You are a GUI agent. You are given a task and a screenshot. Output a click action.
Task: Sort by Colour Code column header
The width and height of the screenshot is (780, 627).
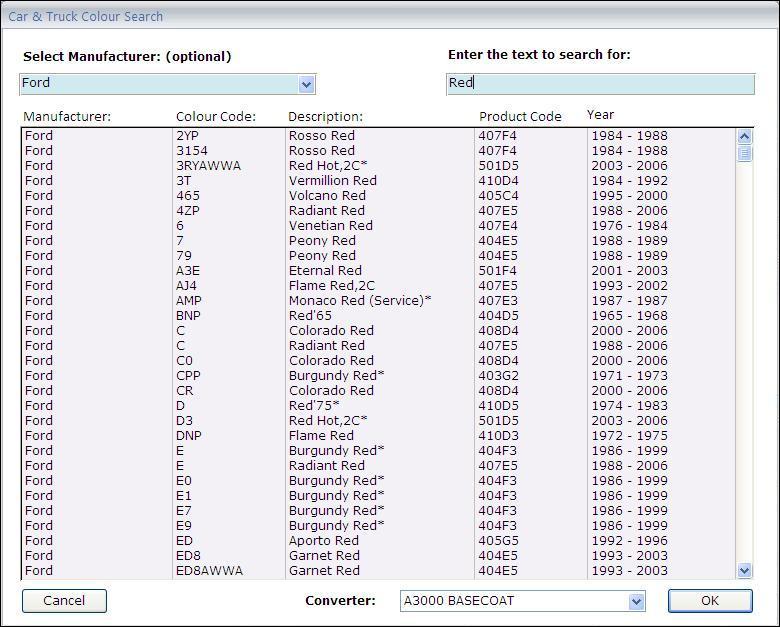pyautogui.click(x=215, y=117)
